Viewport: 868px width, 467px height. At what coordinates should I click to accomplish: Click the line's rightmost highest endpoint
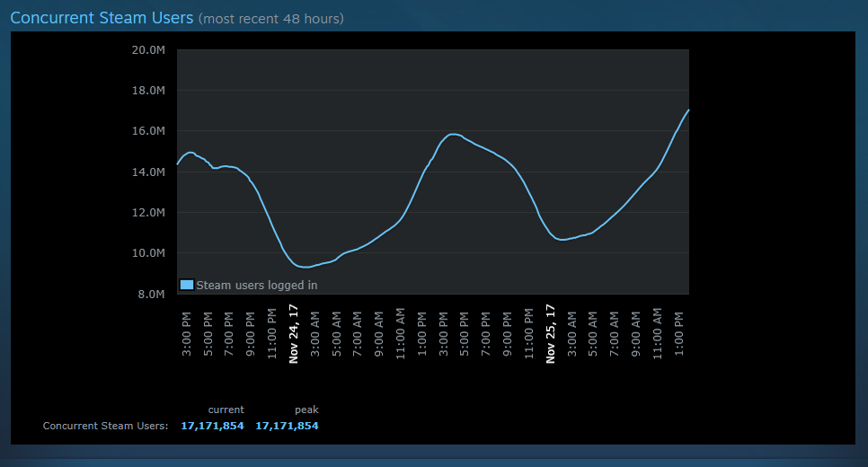[688, 110]
